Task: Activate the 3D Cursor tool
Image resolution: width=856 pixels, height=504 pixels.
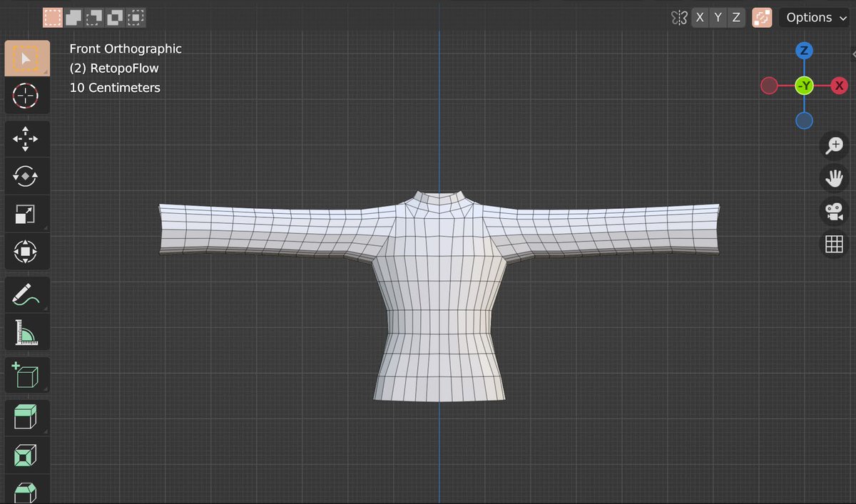Action: pos(27,96)
